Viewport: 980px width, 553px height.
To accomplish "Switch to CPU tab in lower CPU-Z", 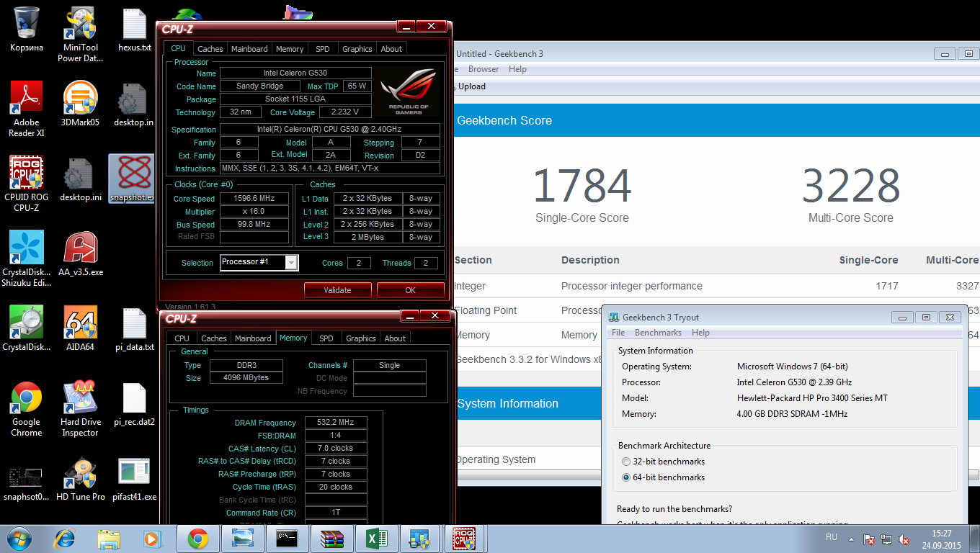I will [x=182, y=338].
